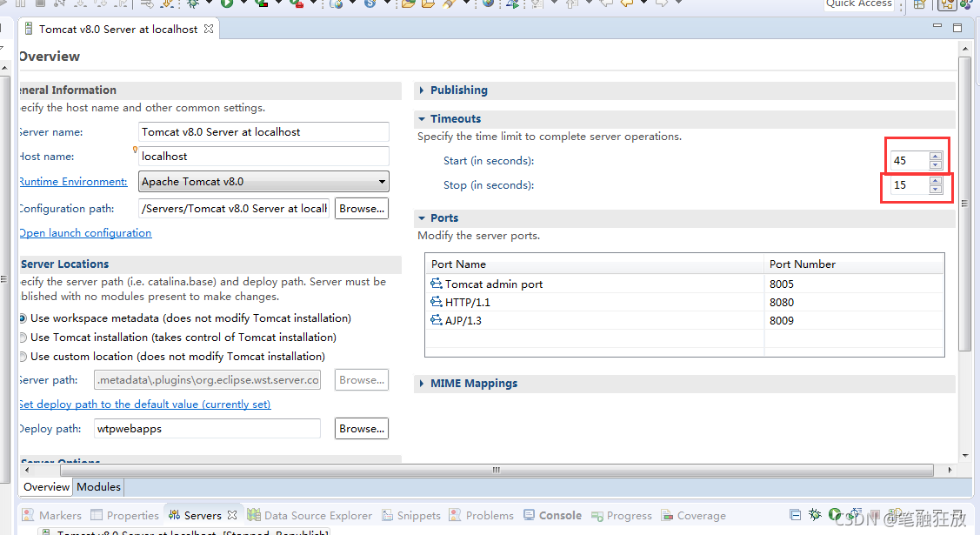980x535 pixels.
Task: Collapse the Timeouts section
Action: [422, 119]
